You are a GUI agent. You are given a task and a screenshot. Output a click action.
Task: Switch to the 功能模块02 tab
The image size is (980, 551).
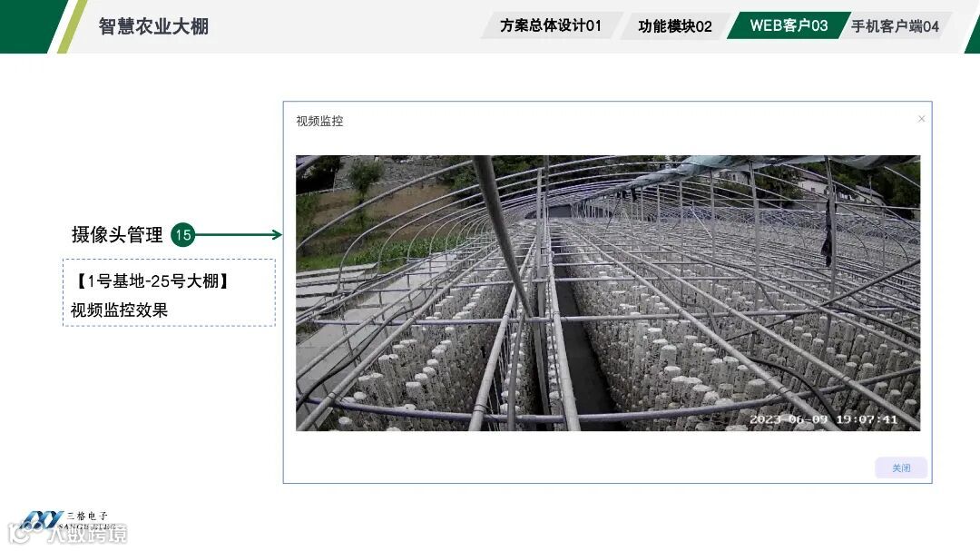675,25
